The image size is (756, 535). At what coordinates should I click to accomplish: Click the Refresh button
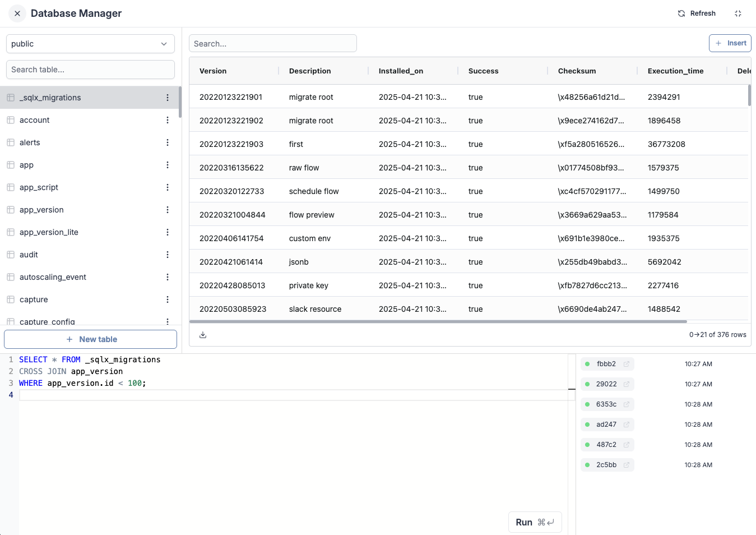(697, 13)
